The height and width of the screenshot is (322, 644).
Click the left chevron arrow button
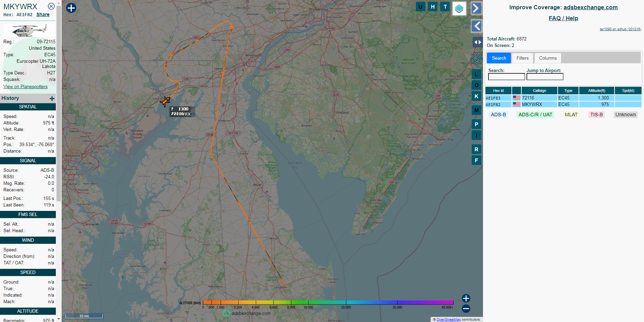(476, 26)
